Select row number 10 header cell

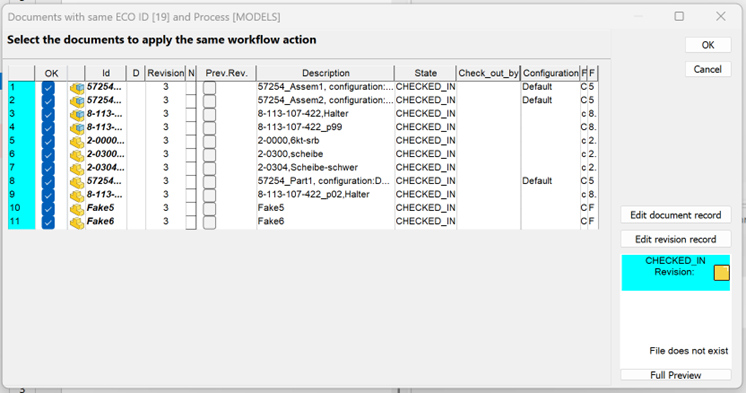pos(21,208)
